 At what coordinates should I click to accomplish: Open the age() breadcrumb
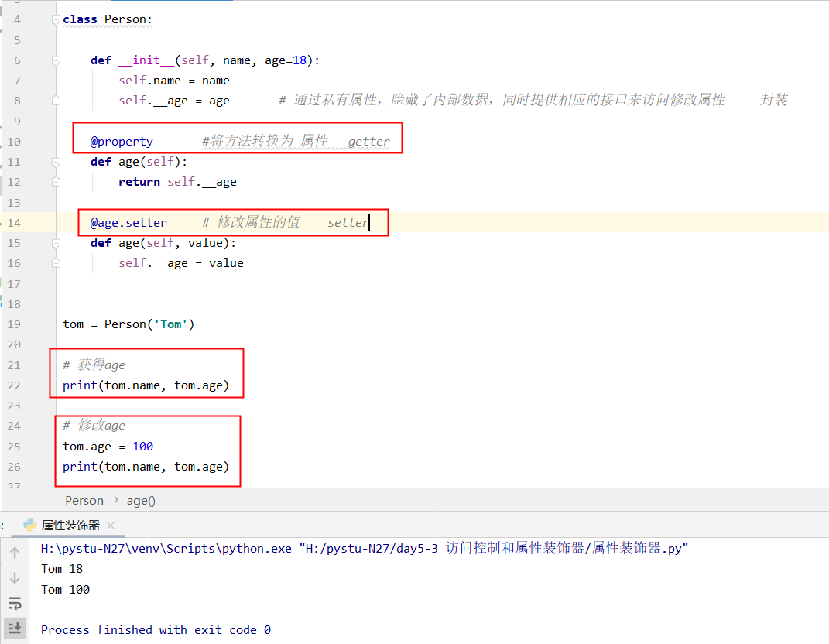click(141, 501)
